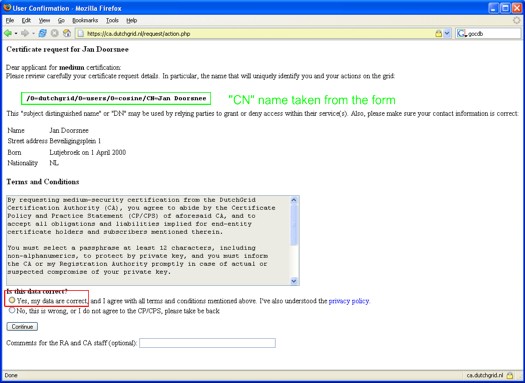The width and height of the screenshot is (525, 383).
Task: Click 'ca.dutchgrid.nl' in the status bar
Action: [485, 375]
